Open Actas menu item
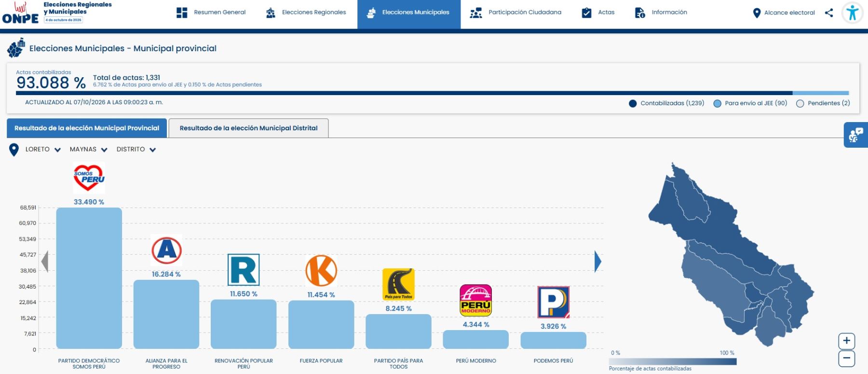This screenshot has height=374, width=868. (x=598, y=13)
